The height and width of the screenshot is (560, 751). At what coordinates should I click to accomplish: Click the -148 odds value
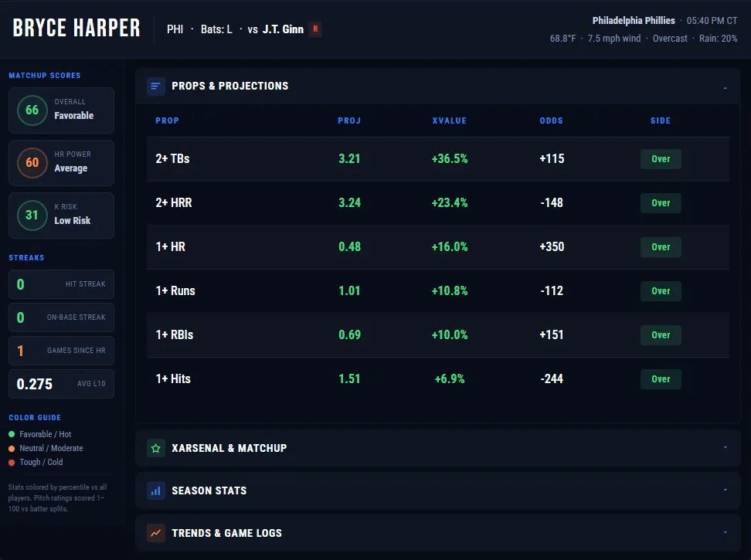tap(552, 203)
